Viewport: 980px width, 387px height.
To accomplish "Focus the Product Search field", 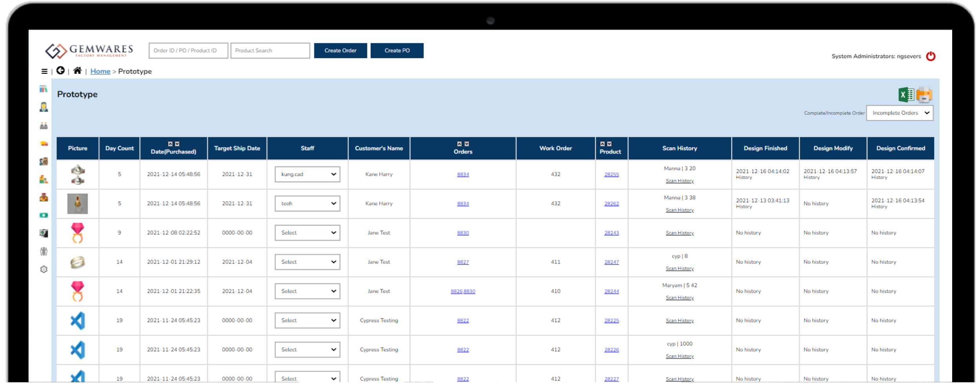I will [x=270, y=51].
